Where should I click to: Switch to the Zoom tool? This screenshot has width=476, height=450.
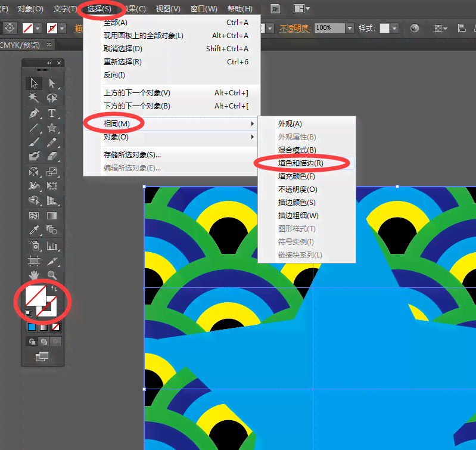[x=52, y=275]
